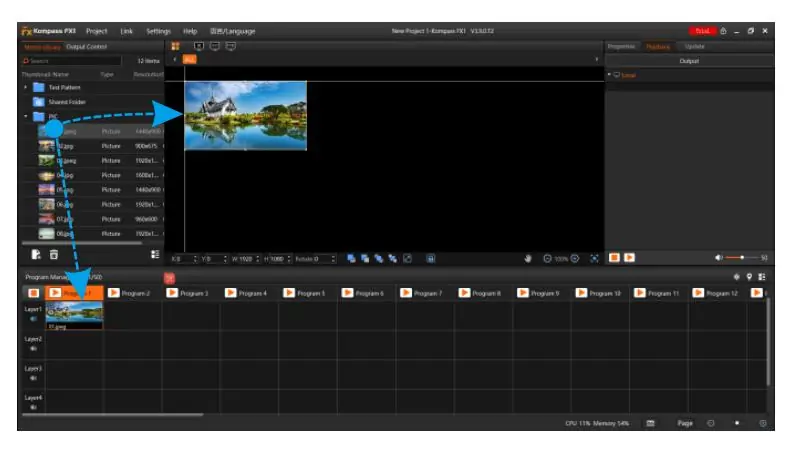807x457 pixels.
Task: Expand the Test Pattern folder
Action: 26,87
